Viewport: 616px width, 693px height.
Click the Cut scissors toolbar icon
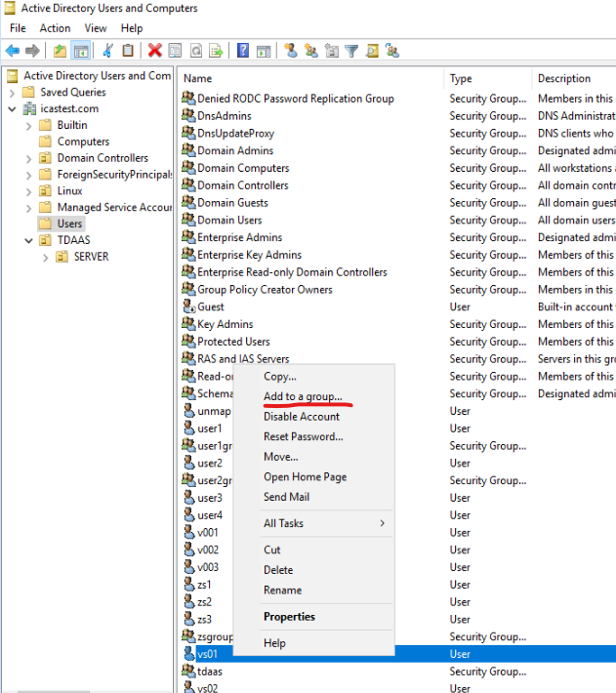[x=107, y=51]
